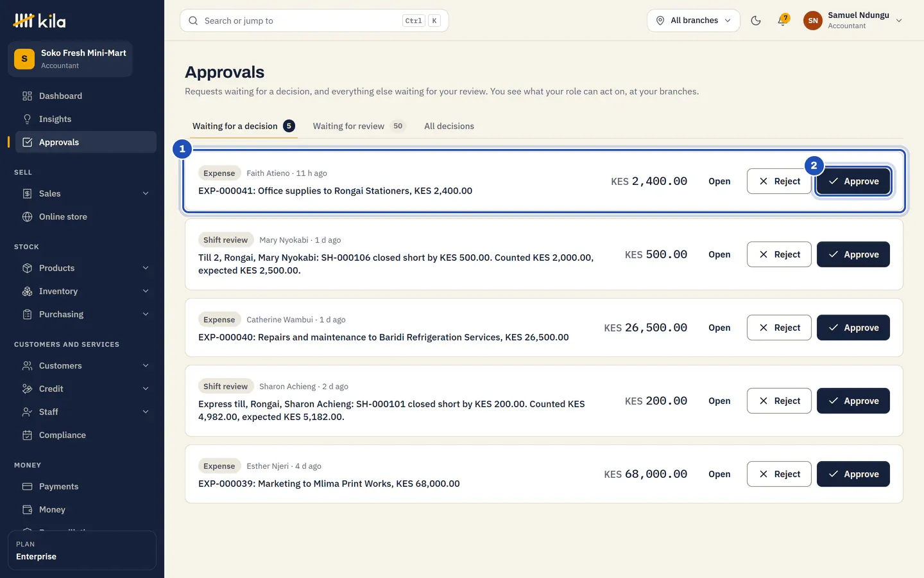Image resolution: width=924 pixels, height=578 pixels.
Task: Click the EXP-000039 Marketing expense description
Action: 329,484
